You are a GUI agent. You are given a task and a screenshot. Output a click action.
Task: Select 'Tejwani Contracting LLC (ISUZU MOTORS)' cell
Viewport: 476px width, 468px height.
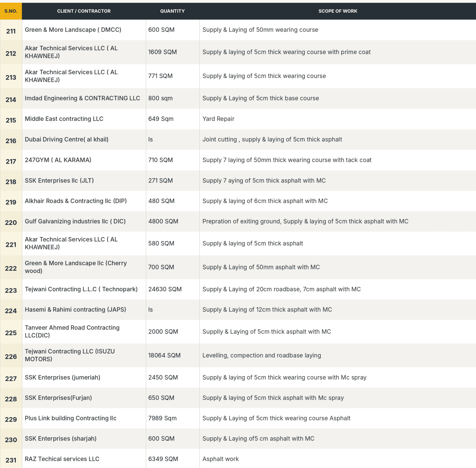(84, 356)
